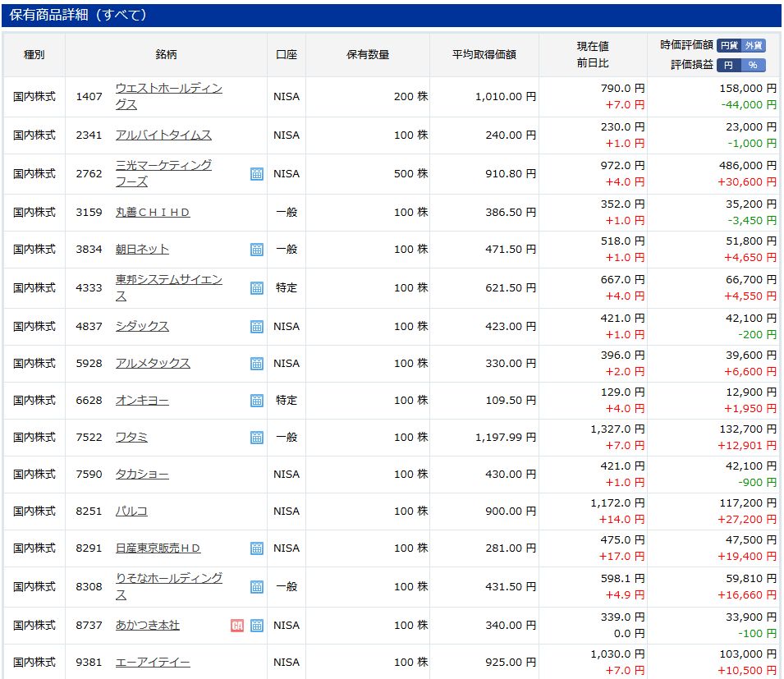Click the 口座 column header
Screen dimensions: 784x679
coord(287,54)
